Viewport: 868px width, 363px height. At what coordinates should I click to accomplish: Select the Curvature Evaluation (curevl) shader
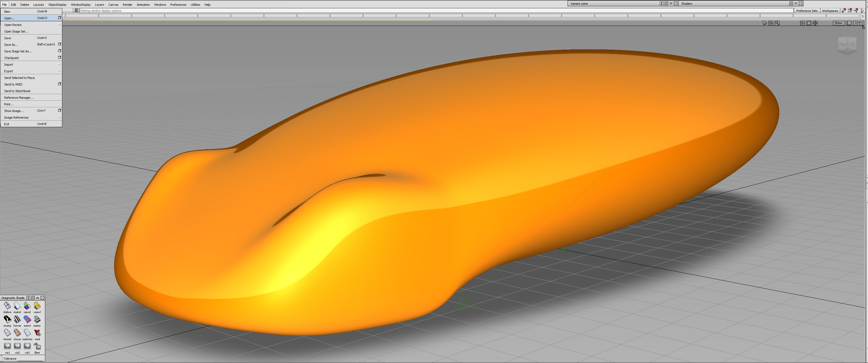pyautogui.click(x=37, y=306)
